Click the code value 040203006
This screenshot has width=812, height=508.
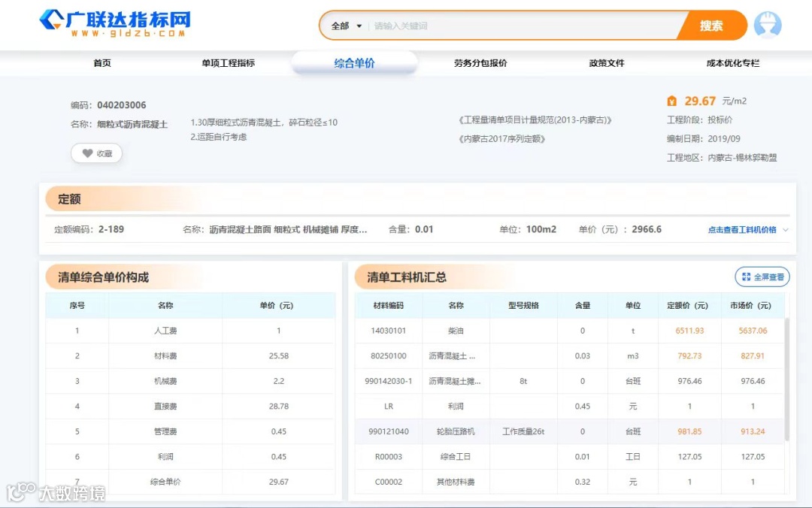[122, 105]
